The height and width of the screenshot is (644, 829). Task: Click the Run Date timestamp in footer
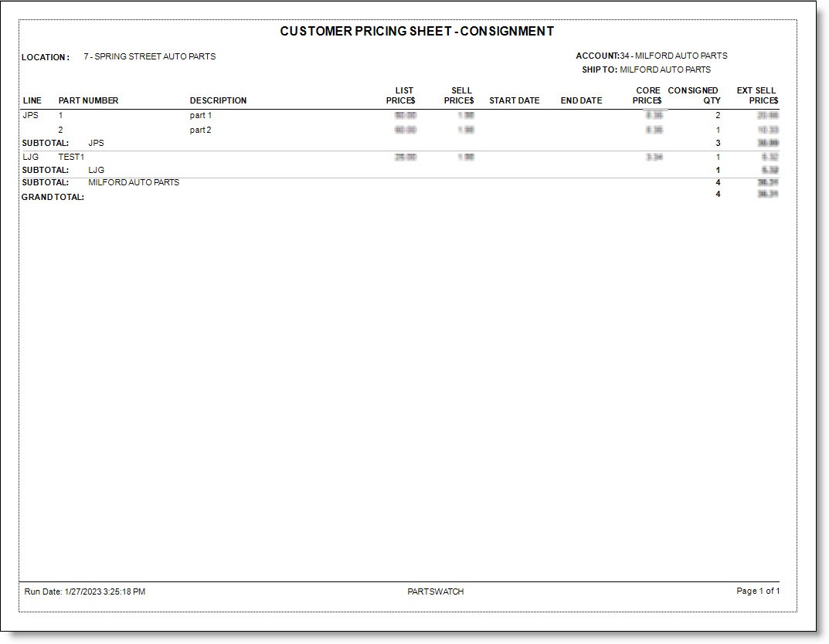(x=85, y=591)
